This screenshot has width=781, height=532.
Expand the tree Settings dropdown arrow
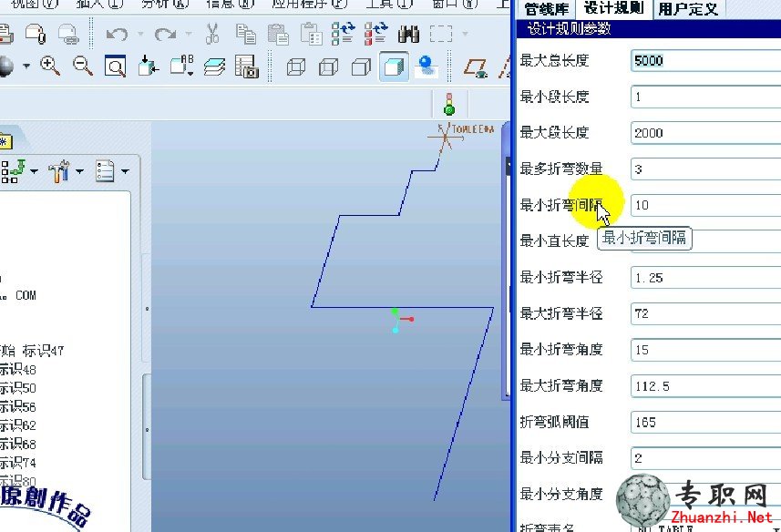coord(79,171)
